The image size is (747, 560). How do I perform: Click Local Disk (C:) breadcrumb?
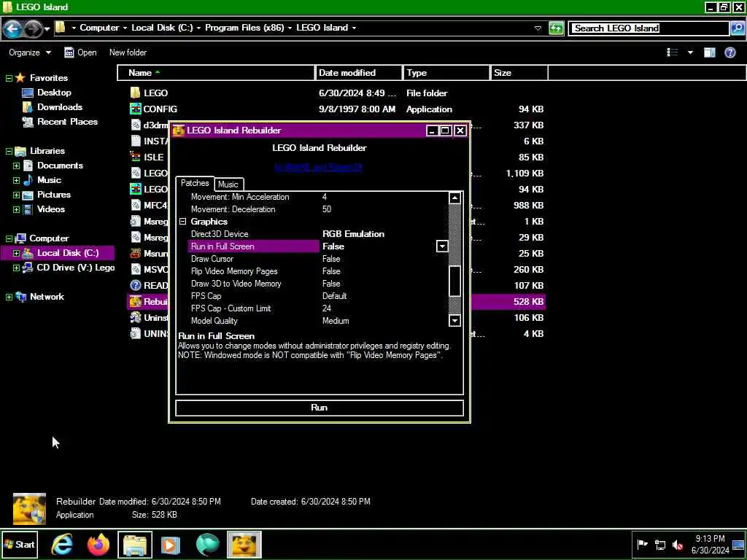coord(162,28)
